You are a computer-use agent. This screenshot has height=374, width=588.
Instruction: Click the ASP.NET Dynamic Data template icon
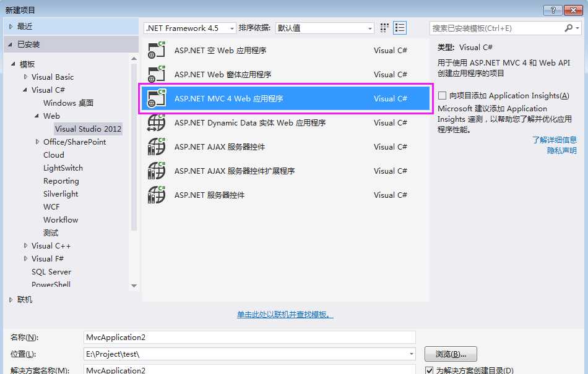point(157,122)
